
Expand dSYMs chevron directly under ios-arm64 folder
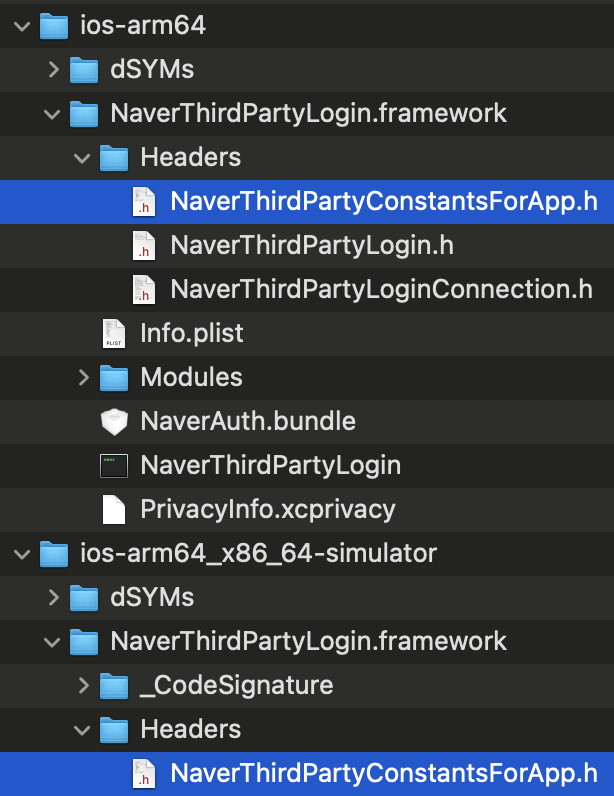pyautogui.click(x=53, y=70)
